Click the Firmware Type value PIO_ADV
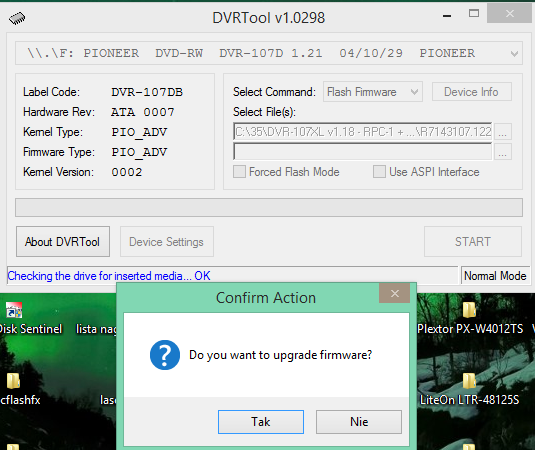This screenshot has height=450, width=535. 139,152
